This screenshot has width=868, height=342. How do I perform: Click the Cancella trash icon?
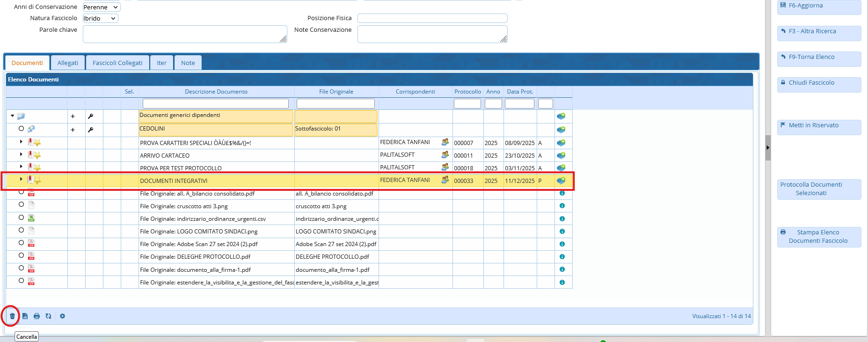point(12,316)
